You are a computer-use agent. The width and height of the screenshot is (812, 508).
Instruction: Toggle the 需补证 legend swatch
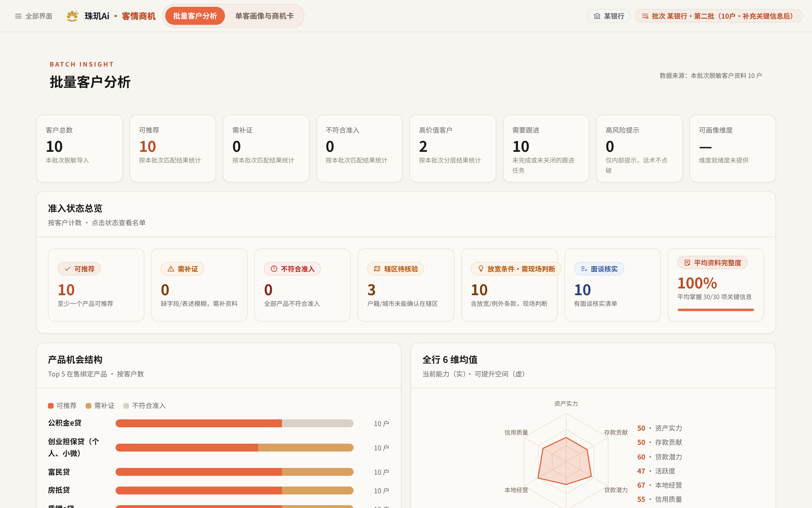coord(89,406)
